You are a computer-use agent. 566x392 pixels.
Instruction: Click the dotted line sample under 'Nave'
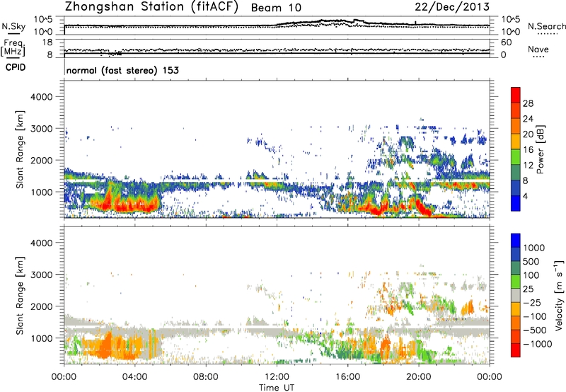pyautogui.click(x=539, y=57)
